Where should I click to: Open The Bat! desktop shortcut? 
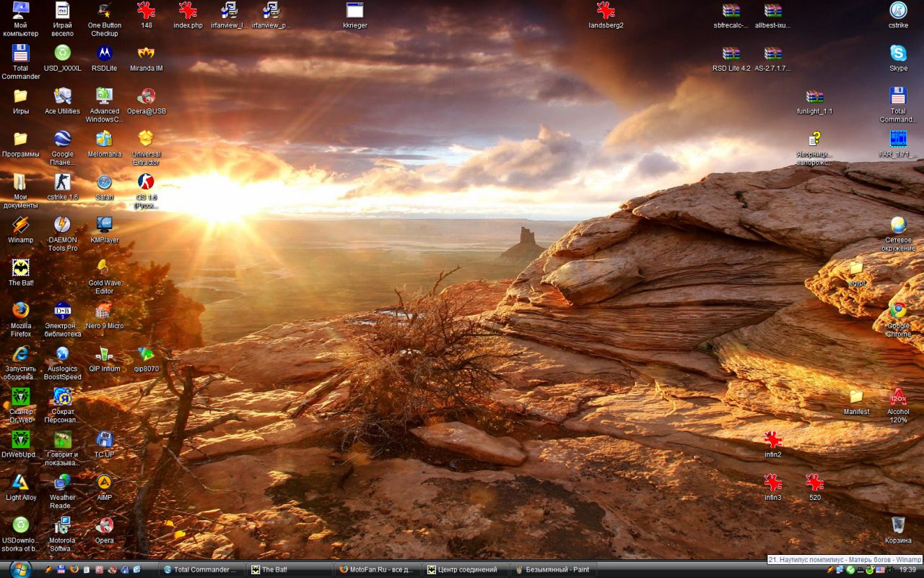(x=20, y=273)
